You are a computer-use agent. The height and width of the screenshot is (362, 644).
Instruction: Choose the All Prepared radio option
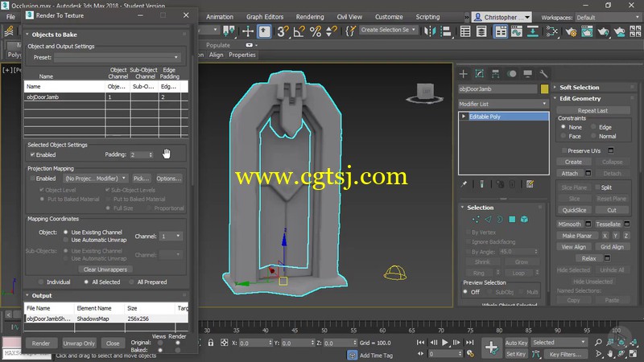[x=131, y=282]
